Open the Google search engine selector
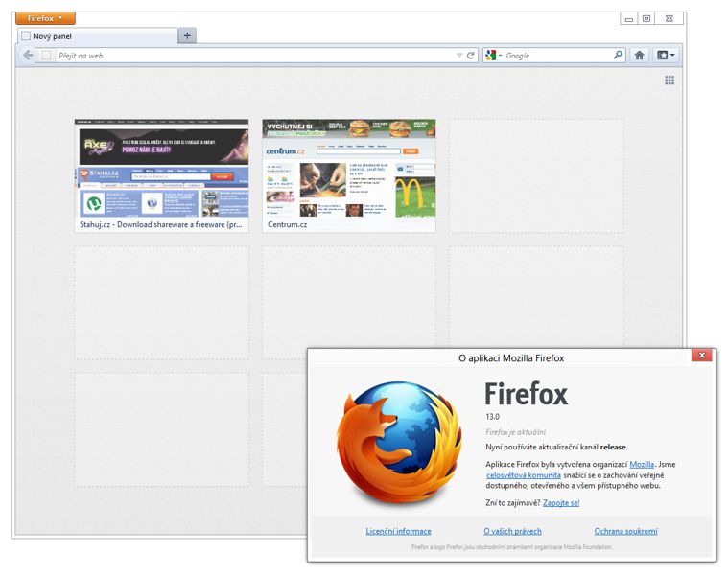The width and height of the screenshot is (728, 575). coord(493,56)
